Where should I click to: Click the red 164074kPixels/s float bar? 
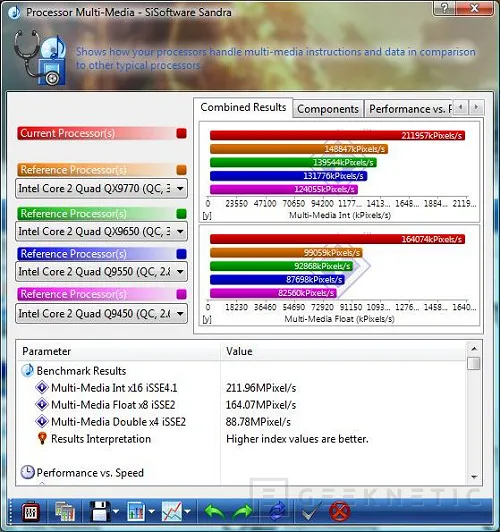[x=337, y=239]
